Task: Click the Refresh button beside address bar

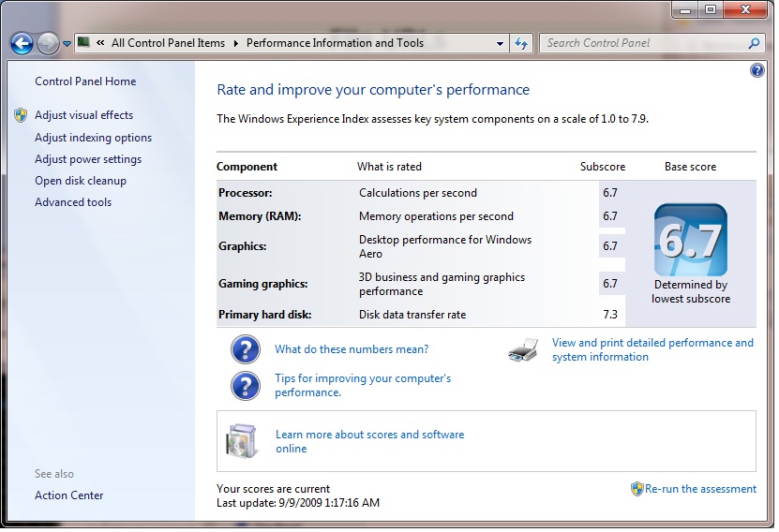Action: pyautogui.click(x=521, y=44)
